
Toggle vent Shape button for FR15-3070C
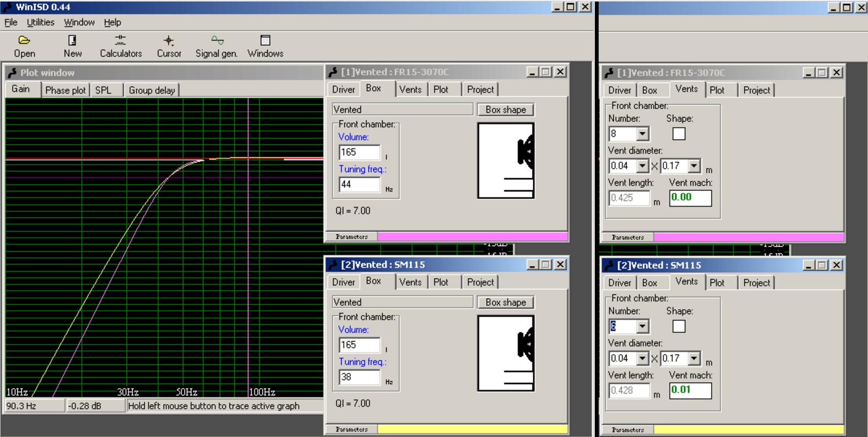(x=679, y=134)
